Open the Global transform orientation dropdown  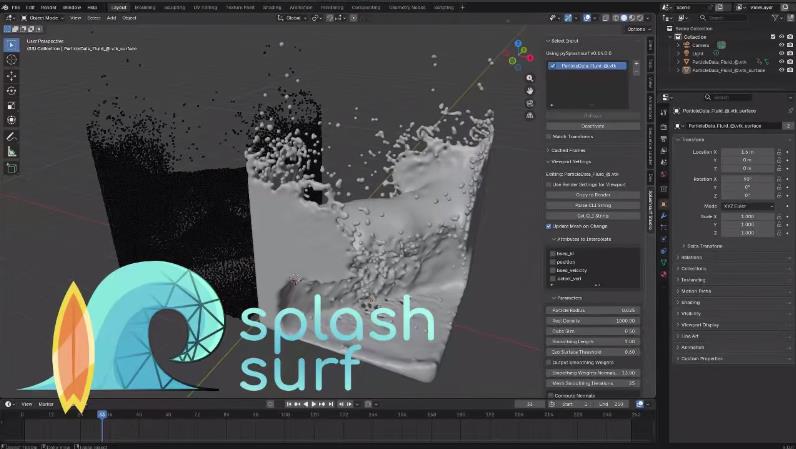point(292,18)
